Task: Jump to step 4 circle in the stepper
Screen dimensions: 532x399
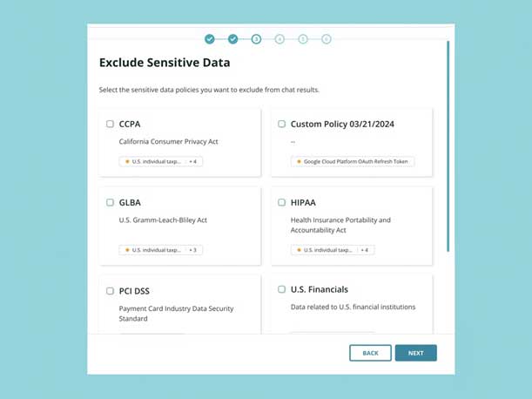Action: pyautogui.click(x=279, y=39)
